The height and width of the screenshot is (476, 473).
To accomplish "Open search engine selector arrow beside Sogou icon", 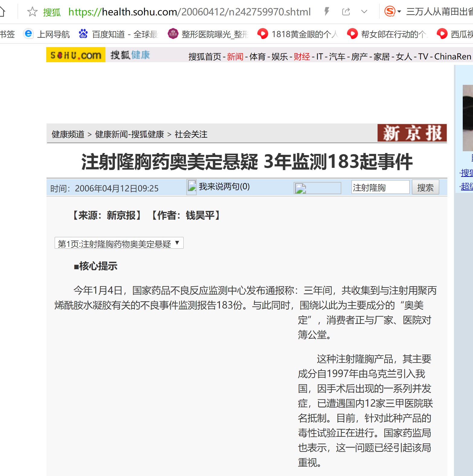I will (x=399, y=12).
